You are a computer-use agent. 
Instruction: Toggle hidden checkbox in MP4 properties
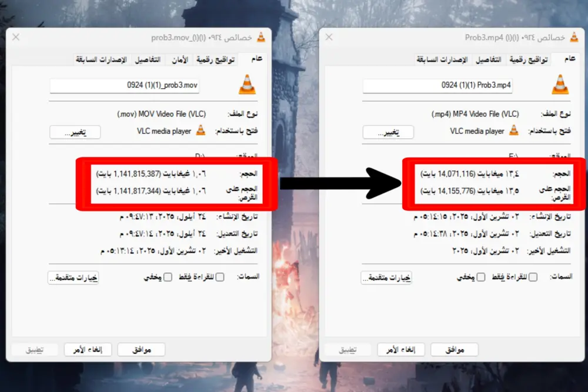(x=481, y=277)
